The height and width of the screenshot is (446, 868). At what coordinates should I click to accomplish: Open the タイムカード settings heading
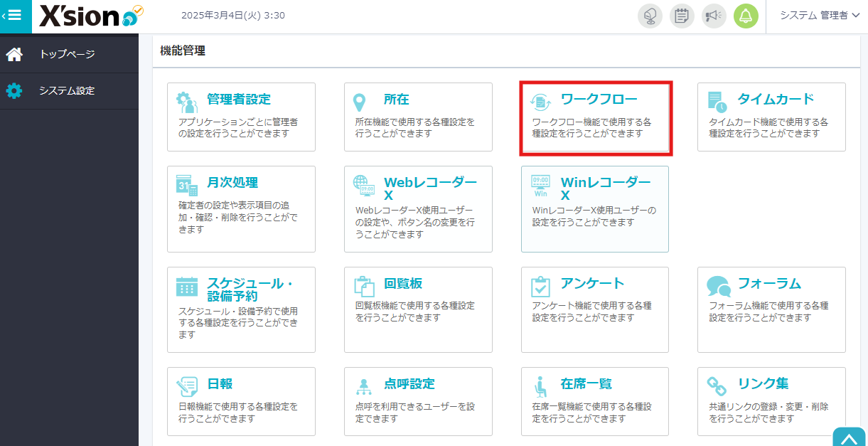pyautogui.click(x=776, y=99)
